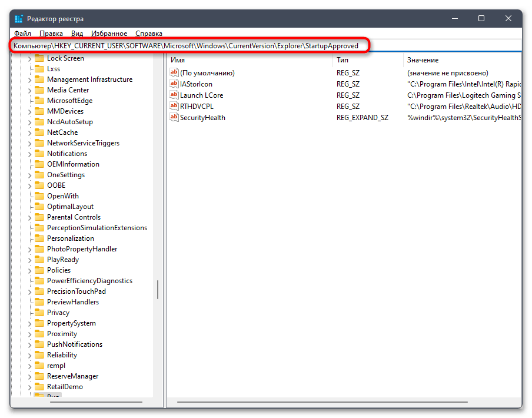532x418 pixels.
Task: Click the '(значение не присвоено)' data cell
Action: coord(447,72)
